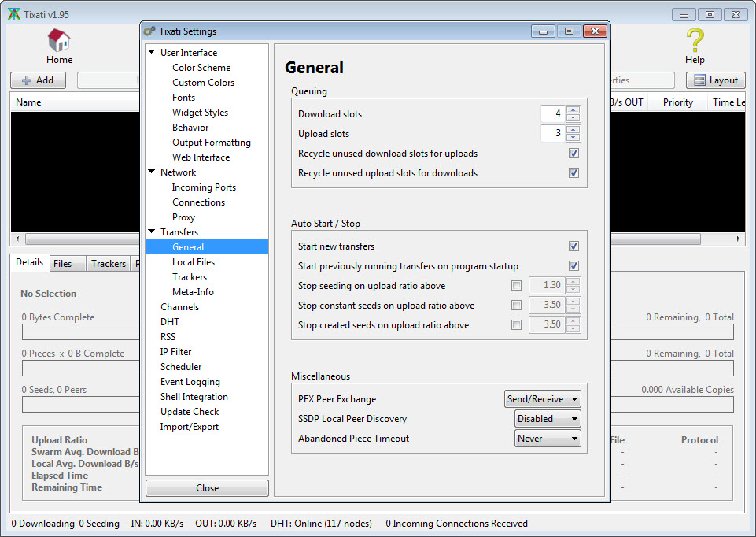
Task: Click the DHT Online status text
Action: (x=321, y=524)
